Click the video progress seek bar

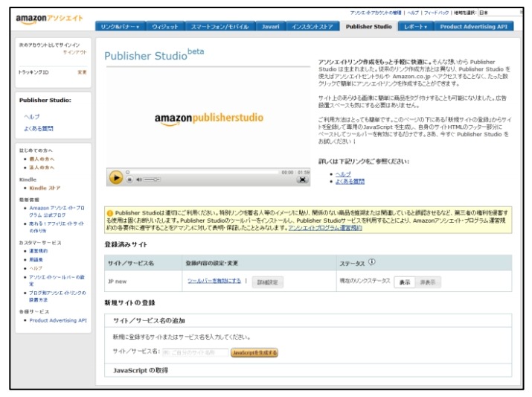(202, 172)
